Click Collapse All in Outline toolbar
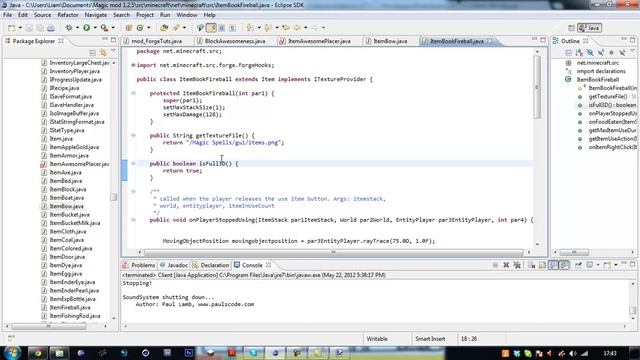This screenshot has width=640, height=360. pos(568,53)
